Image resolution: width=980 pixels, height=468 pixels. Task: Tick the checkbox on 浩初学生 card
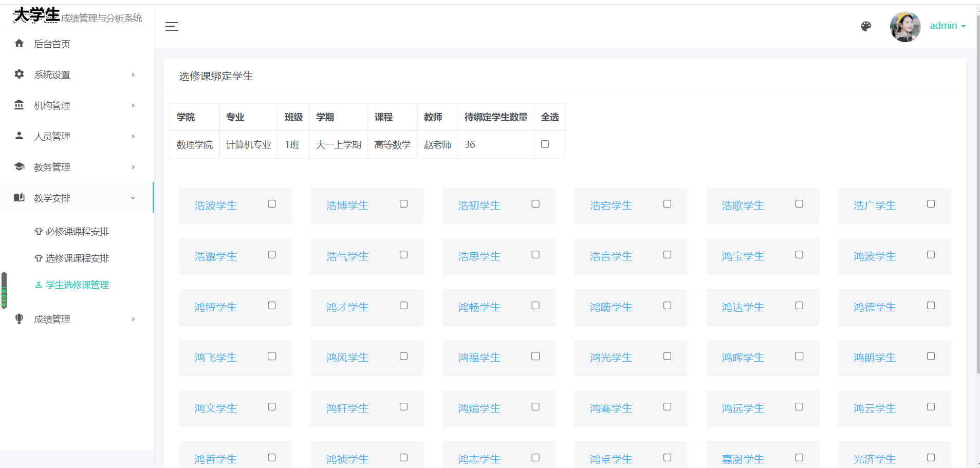pos(535,204)
